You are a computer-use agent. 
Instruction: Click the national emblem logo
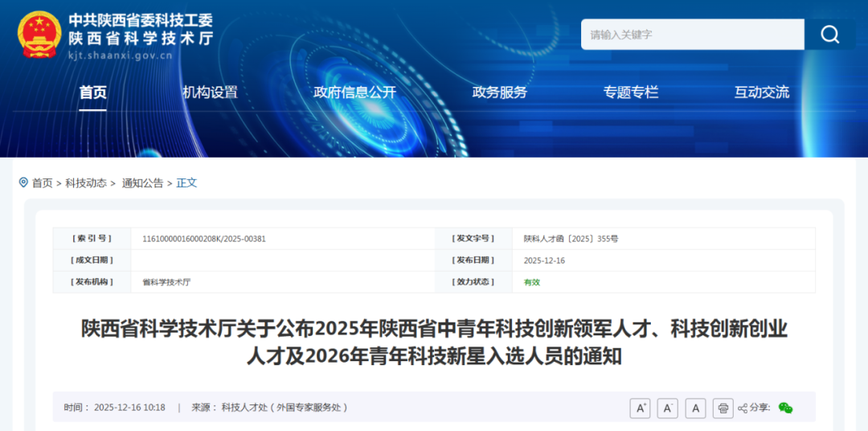(39, 35)
